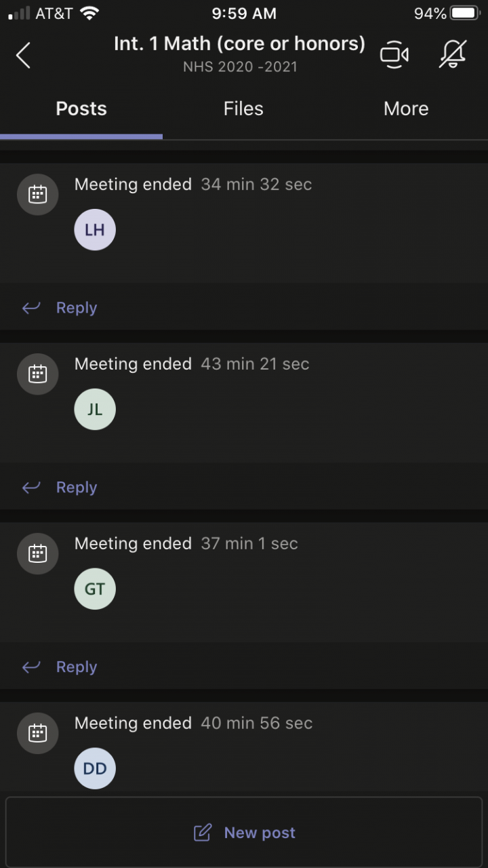
Task: Toggle channel notifications bell icon
Action: pos(453,55)
